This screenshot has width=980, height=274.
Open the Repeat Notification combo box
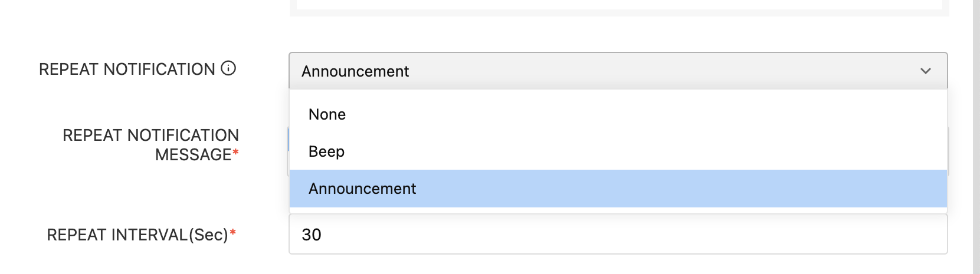tap(617, 71)
